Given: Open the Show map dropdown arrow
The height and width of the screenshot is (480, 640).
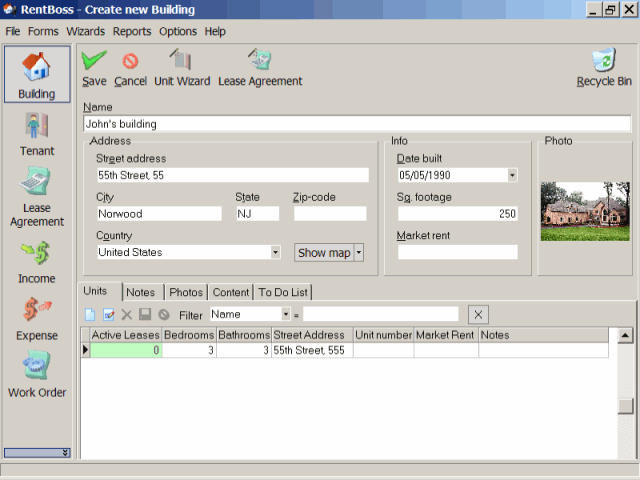Looking at the screenshot, I should pyautogui.click(x=359, y=252).
